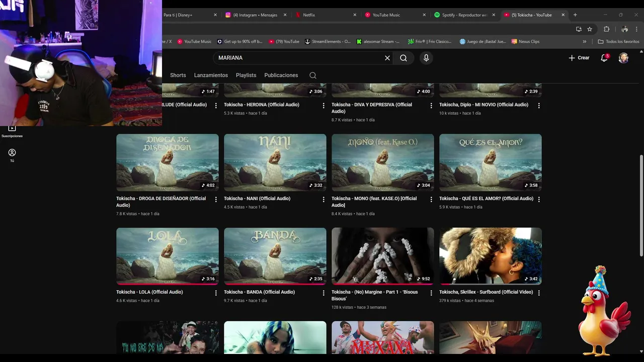
Task: Open the Tú sidebar icon
Action: (12, 155)
